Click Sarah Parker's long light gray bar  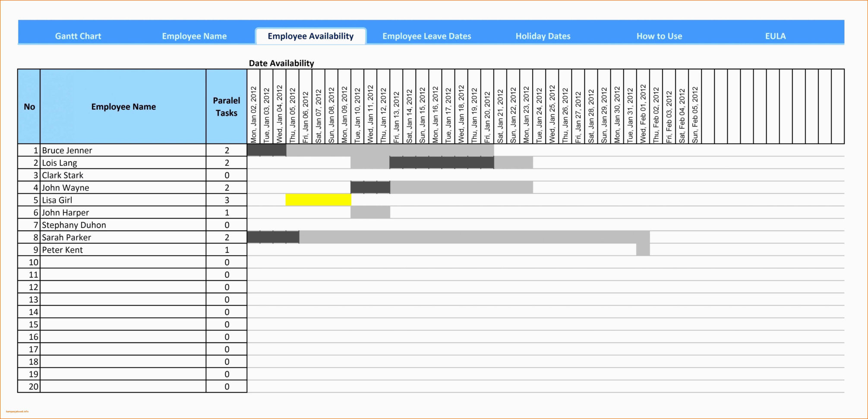click(x=474, y=238)
